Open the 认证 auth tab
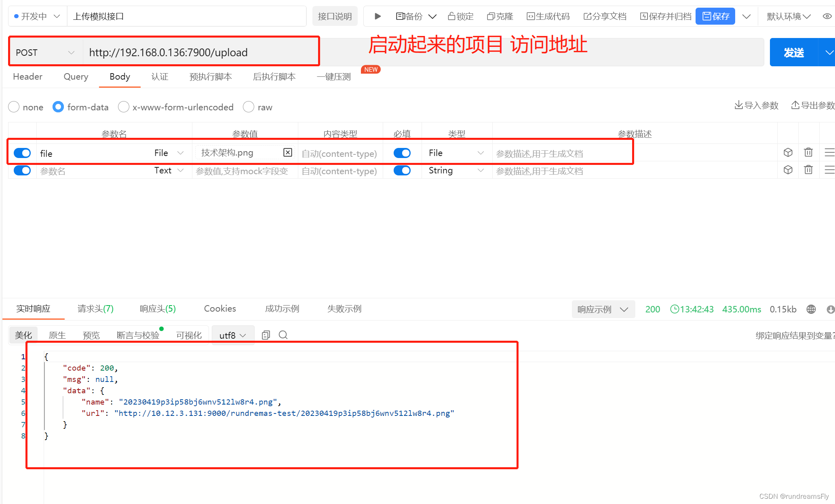This screenshot has width=835, height=504. pyautogui.click(x=160, y=76)
